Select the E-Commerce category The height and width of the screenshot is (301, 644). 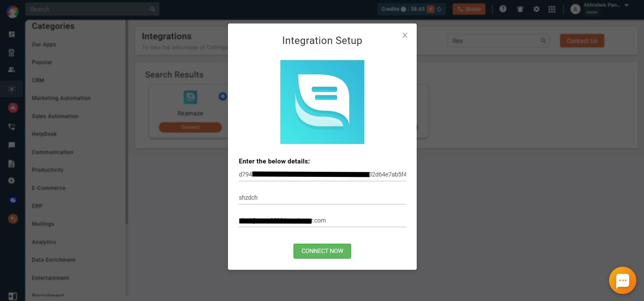pyautogui.click(x=49, y=188)
